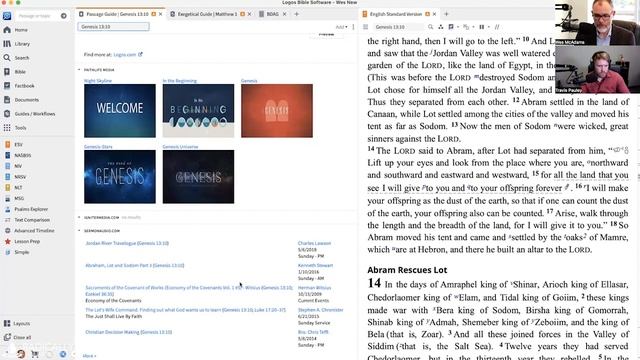Switch to Exegetical Guide Matthew 1 tab
Image resolution: width=640 pixels, height=360 pixels.
207,14
